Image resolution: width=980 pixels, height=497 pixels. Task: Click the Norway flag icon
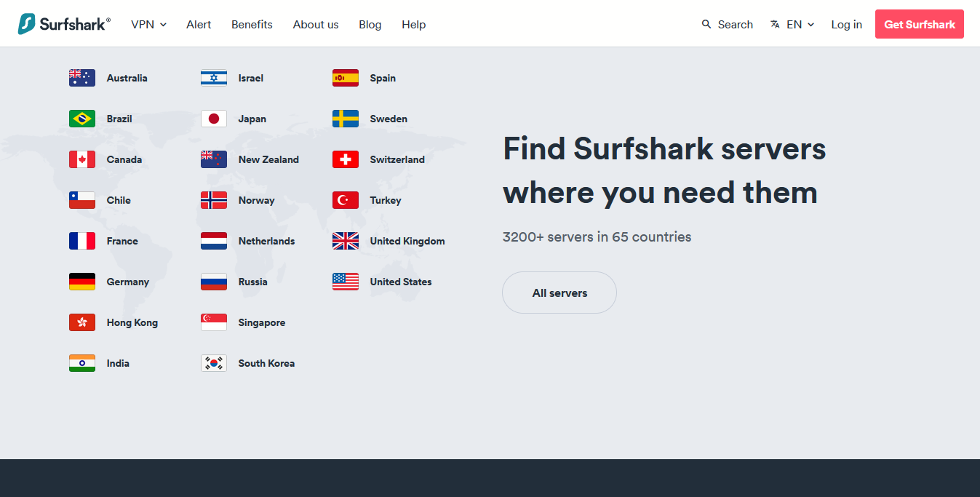pyautogui.click(x=214, y=200)
